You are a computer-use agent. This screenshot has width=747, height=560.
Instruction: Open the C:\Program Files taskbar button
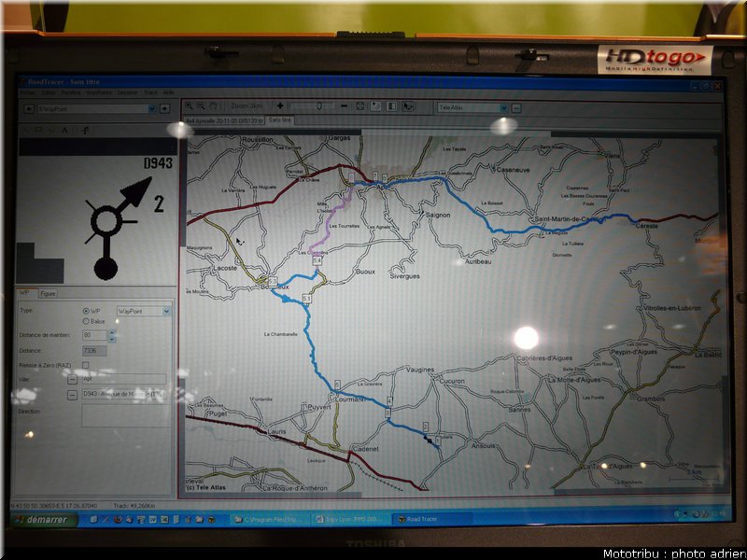[269, 520]
